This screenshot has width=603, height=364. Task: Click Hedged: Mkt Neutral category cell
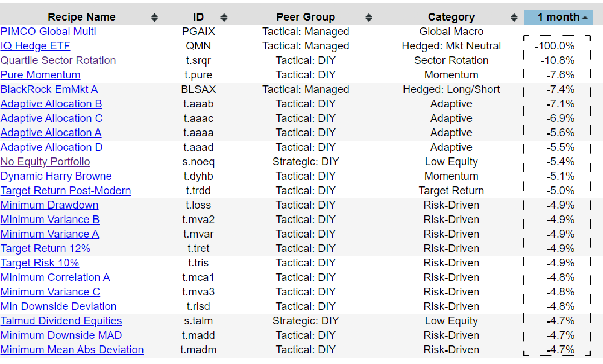point(451,46)
